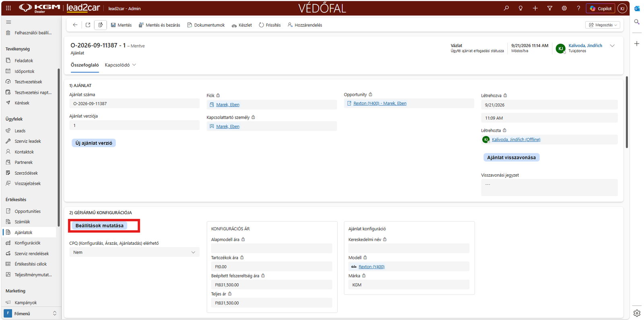Expand the Kapcsolódó tab dropdown

[x=120, y=65]
